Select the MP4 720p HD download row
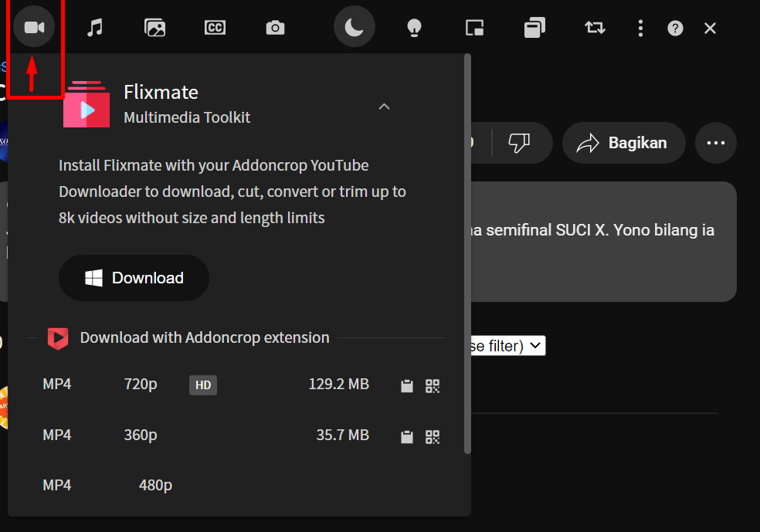The height and width of the screenshot is (532, 760). click(x=241, y=385)
